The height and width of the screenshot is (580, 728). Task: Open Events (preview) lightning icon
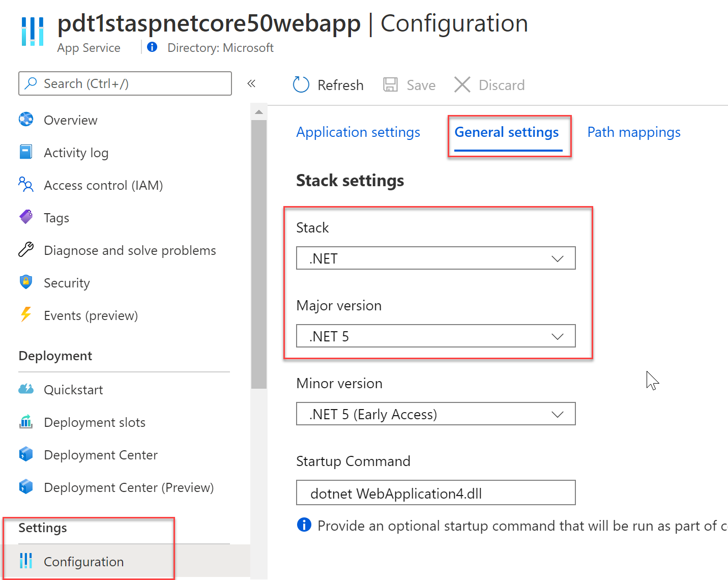pyautogui.click(x=26, y=315)
